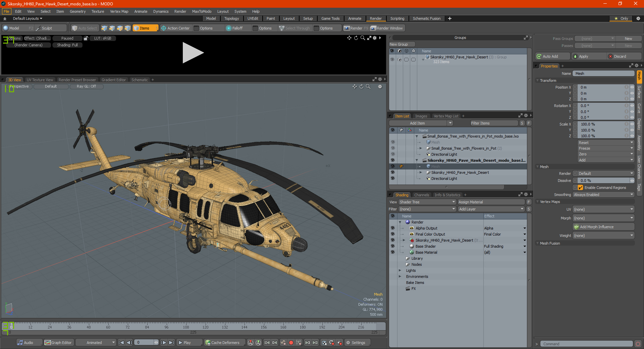Switch to Topology layout tab
The height and width of the screenshot is (349, 644).
(232, 18)
